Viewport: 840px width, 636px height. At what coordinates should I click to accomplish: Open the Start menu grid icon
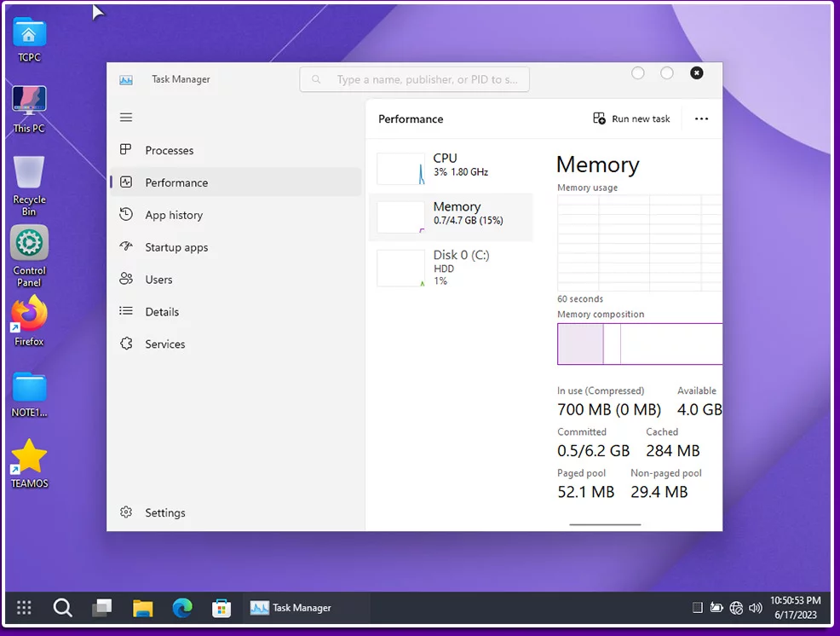tap(24, 608)
